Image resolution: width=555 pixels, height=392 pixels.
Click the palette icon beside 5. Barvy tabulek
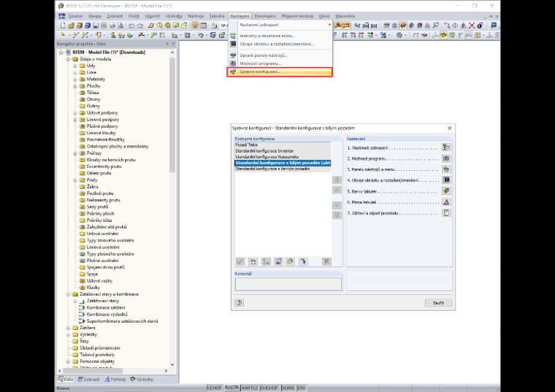pos(446,191)
